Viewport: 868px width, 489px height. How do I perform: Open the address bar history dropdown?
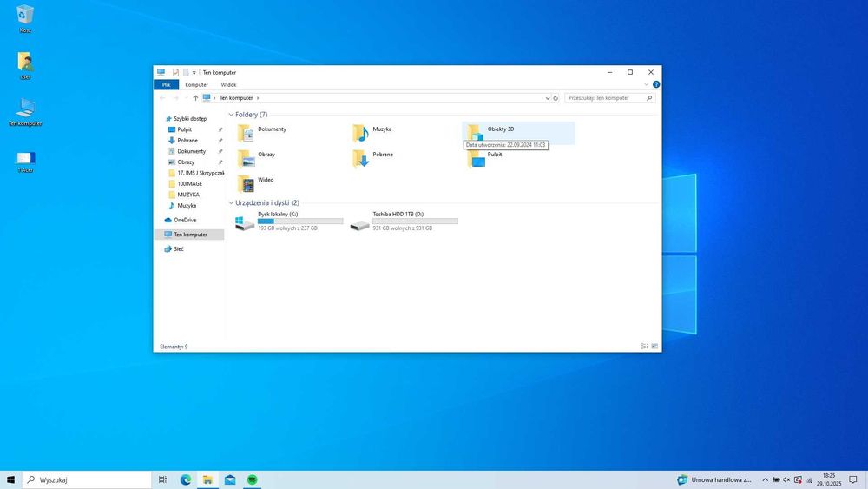point(548,98)
